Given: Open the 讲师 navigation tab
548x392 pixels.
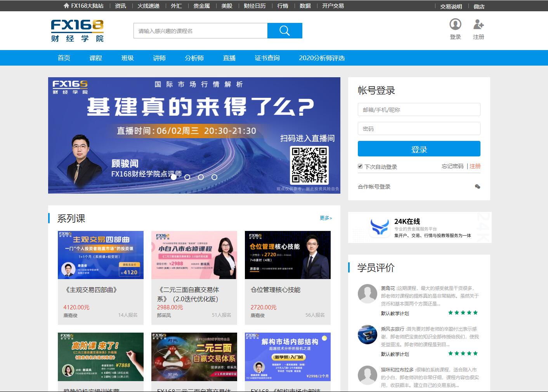Looking at the screenshot, I should [x=160, y=58].
